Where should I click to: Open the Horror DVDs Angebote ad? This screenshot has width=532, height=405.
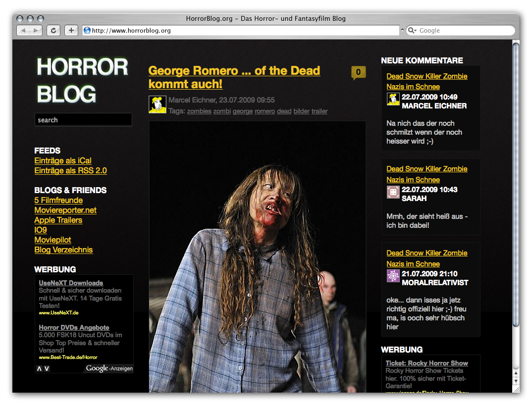74,327
